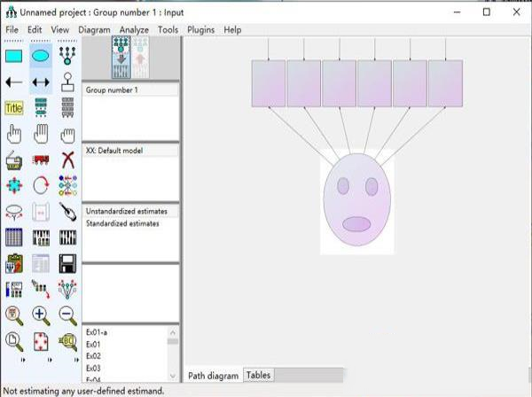Copy path diagram to clipboard icon
The width and height of the screenshot is (532, 397).
pyautogui.click(x=14, y=263)
